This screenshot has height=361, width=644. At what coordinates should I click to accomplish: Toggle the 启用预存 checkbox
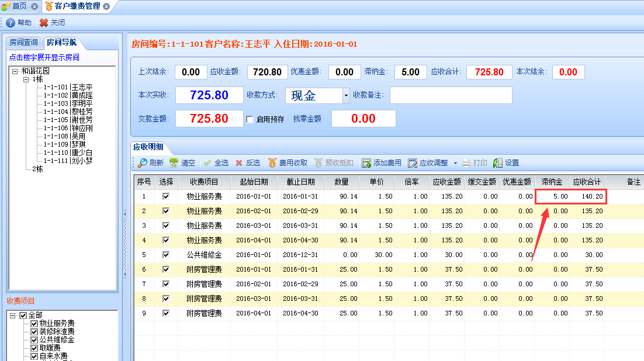point(250,120)
